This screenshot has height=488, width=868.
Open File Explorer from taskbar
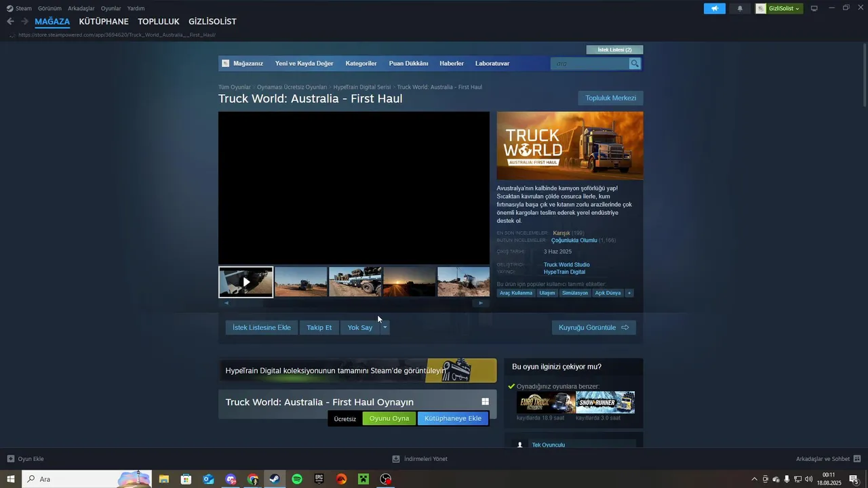[x=163, y=479]
